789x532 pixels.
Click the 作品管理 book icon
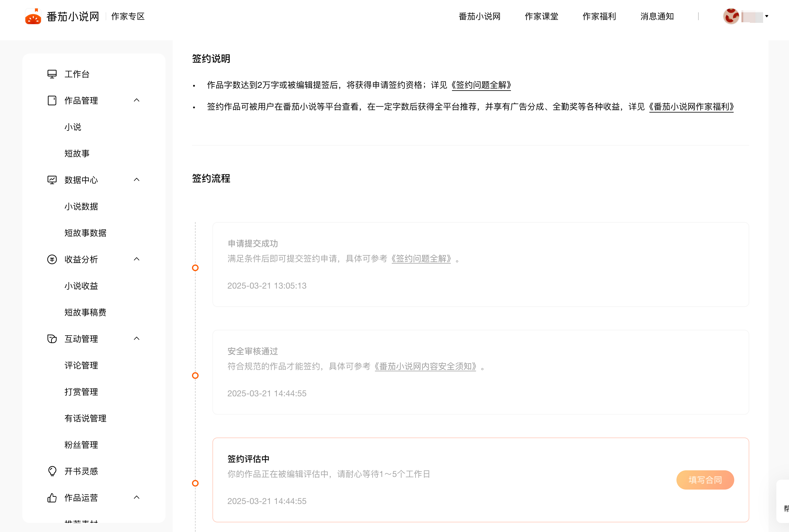click(52, 101)
